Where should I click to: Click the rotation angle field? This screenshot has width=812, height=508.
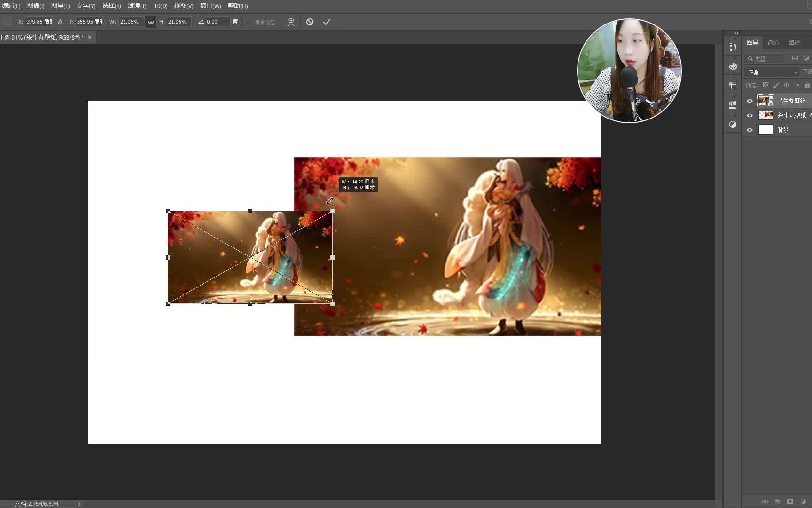218,22
